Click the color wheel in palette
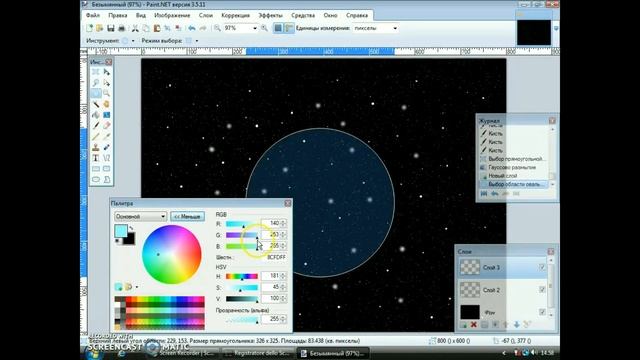Image resolution: width=640 pixels, height=360 pixels. [x=171, y=254]
